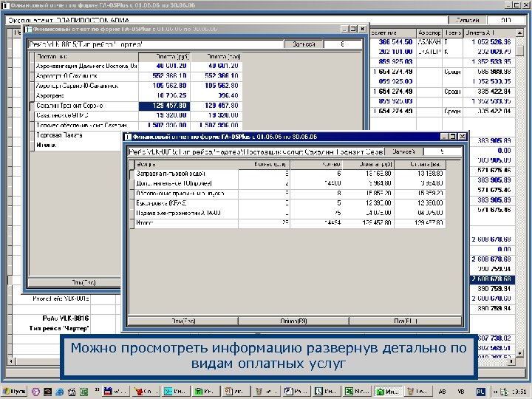Select the 'Дополнительное ТО(прочее)' row
Image resolution: width=532 pixels, height=399 pixels.
tap(287, 183)
